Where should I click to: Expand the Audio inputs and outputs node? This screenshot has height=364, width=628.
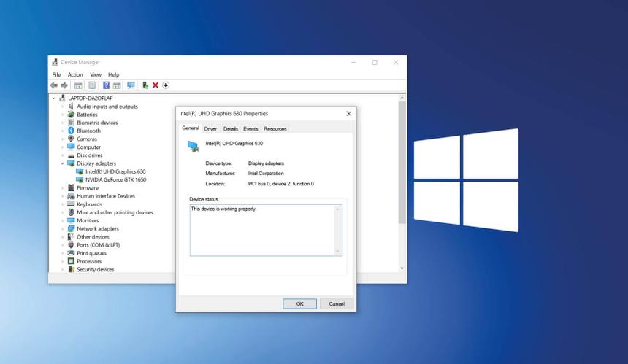coord(62,107)
